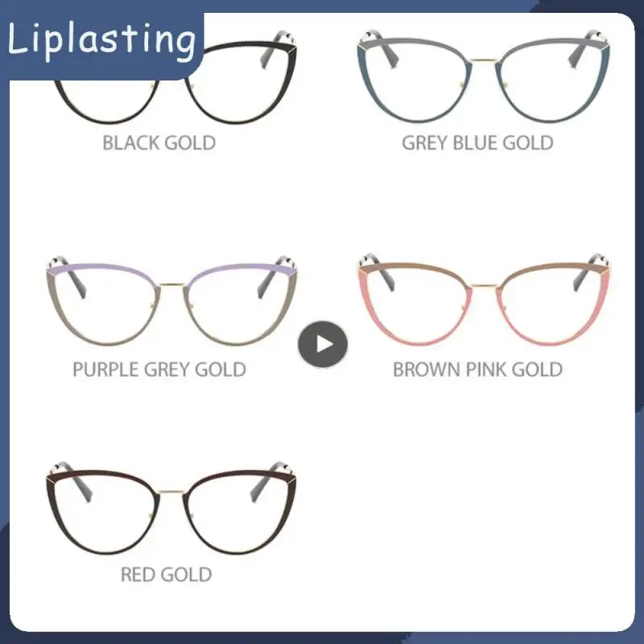The width and height of the screenshot is (644, 644).
Task: Click the gold bridge of purple grey glasses
Action: [x=171, y=284]
